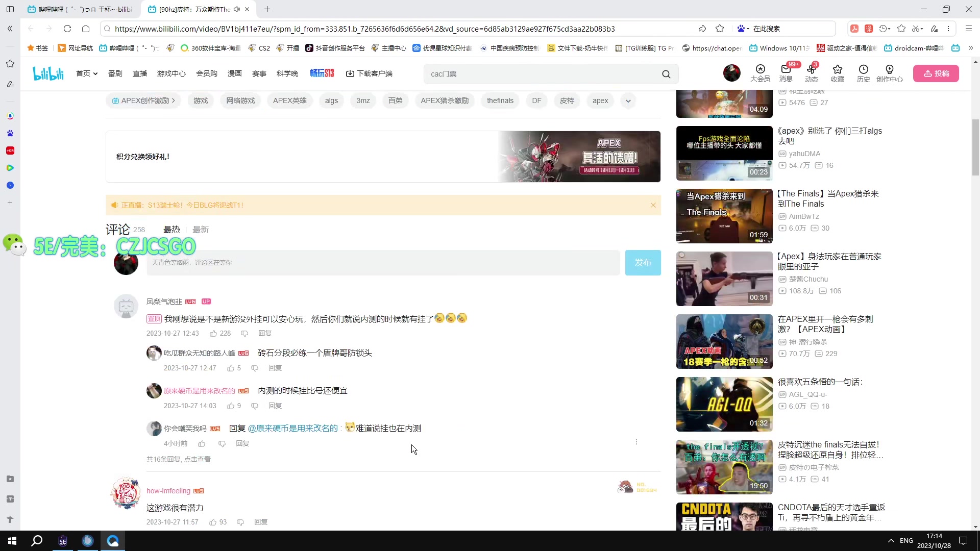Click the bilibili logo

(x=48, y=73)
